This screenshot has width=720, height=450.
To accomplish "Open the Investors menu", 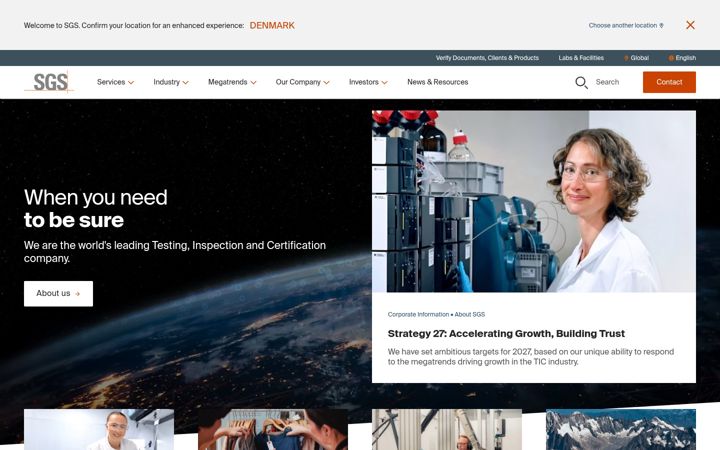I will click(368, 82).
